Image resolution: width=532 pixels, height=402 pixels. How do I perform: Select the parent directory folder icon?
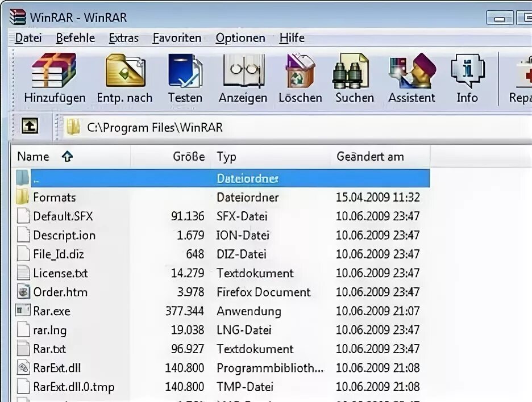(x=23, y=178)
